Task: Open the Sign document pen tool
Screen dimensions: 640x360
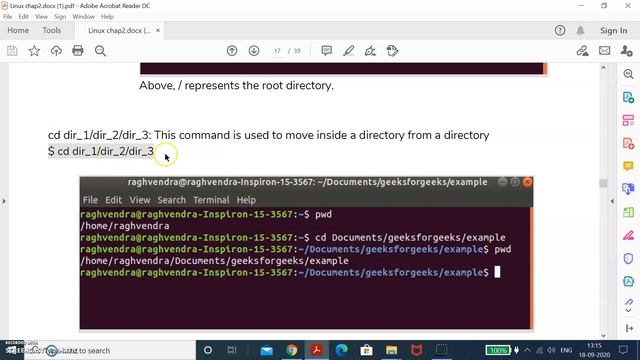Action: coord(370,51)
